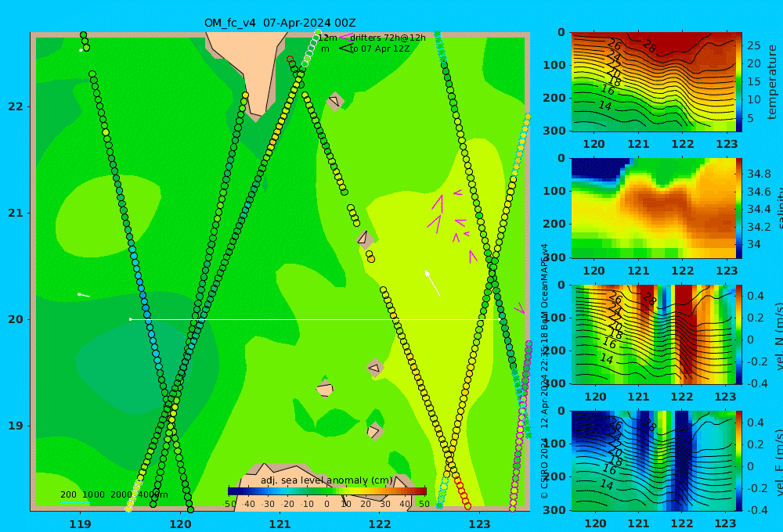Click the red-outlined circle south of Taiwan
This screenshot has width=783, height=532.
click(290, 59)
